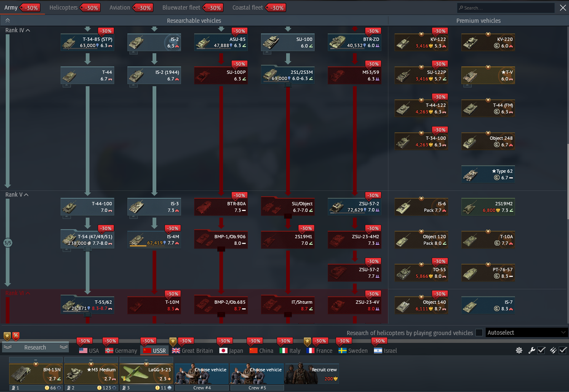
Task: Select the ZSU-23-4V vehicle card
Action: (355, 305)
